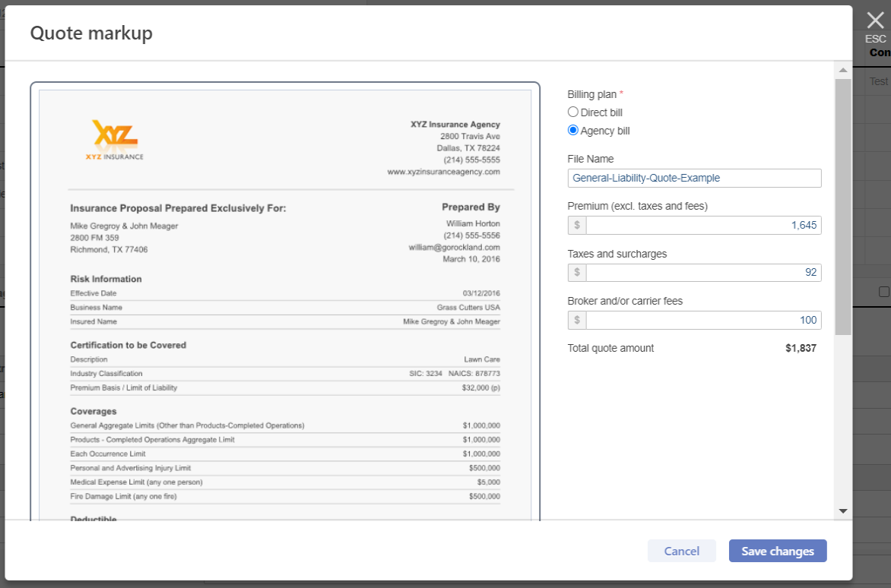The image size is (891, 588).
Task: Click the 'William Horton' prepared by name
Action: click(x=473, y=223)
